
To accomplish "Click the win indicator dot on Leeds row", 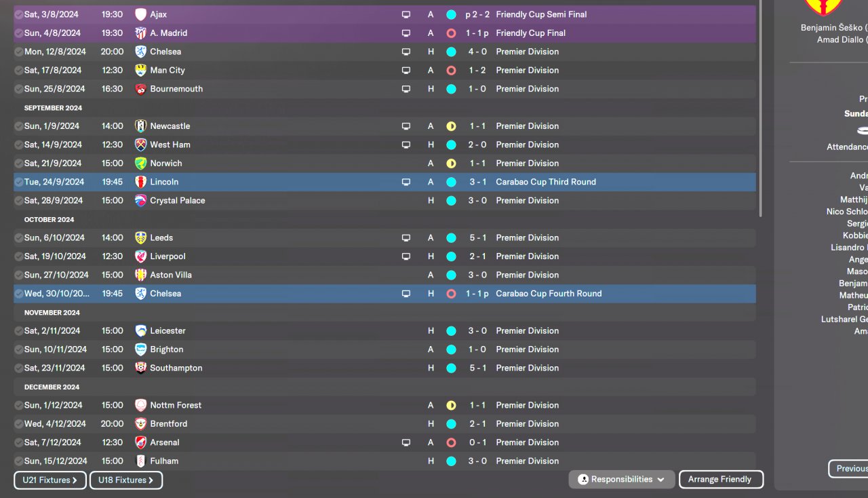I will coord(451,237).
